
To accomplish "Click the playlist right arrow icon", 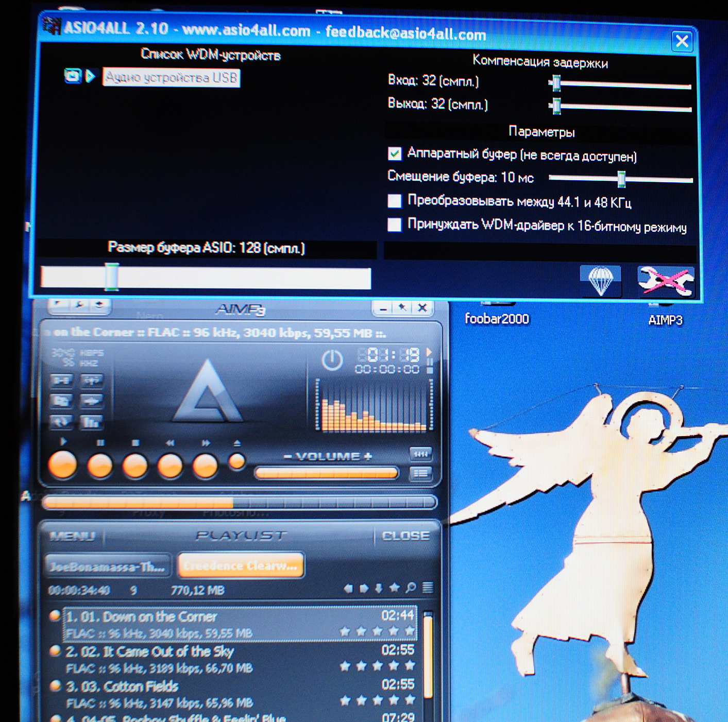I will tap(364, 588).
